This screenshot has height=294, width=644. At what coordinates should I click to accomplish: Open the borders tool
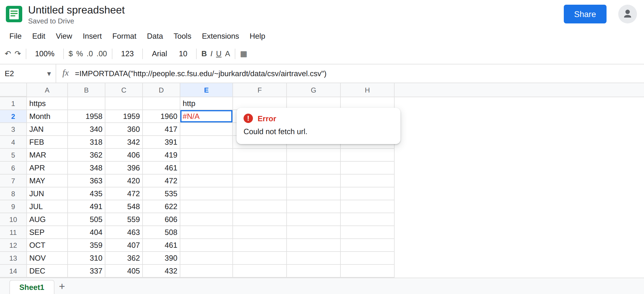click(244, 54)
